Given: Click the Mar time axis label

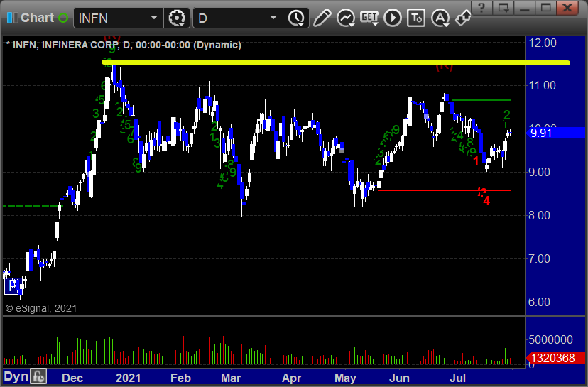Looking at the screenshot, I should coord(231,378).
